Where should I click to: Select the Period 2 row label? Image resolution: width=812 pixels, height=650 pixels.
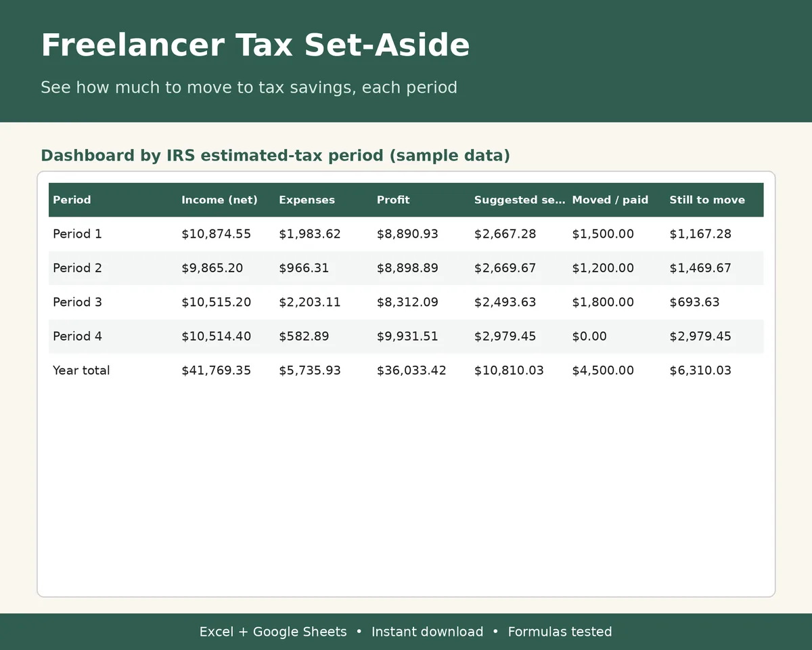tap(77, 268)
